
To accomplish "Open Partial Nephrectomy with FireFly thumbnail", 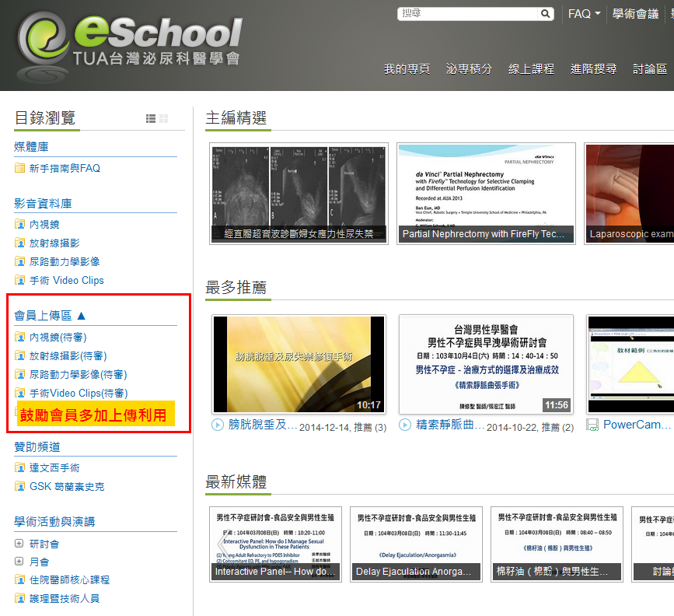I will click(x=486, y=194).
